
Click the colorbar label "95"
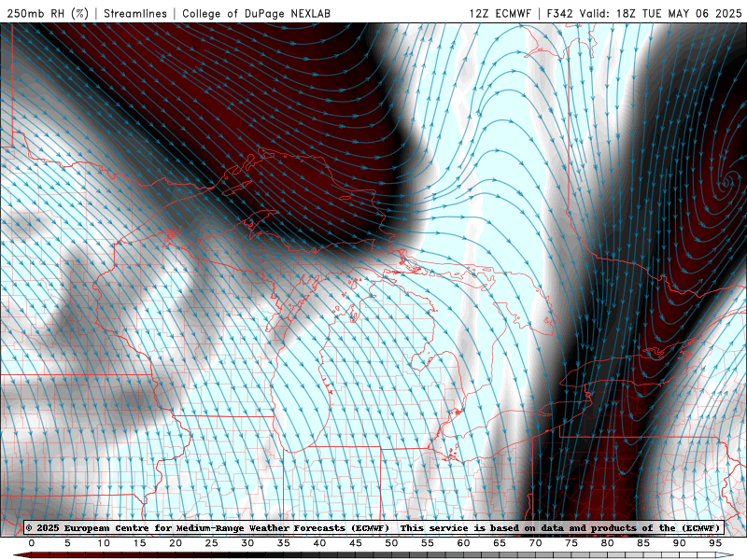pyautogui.click(x=715, y=543)
